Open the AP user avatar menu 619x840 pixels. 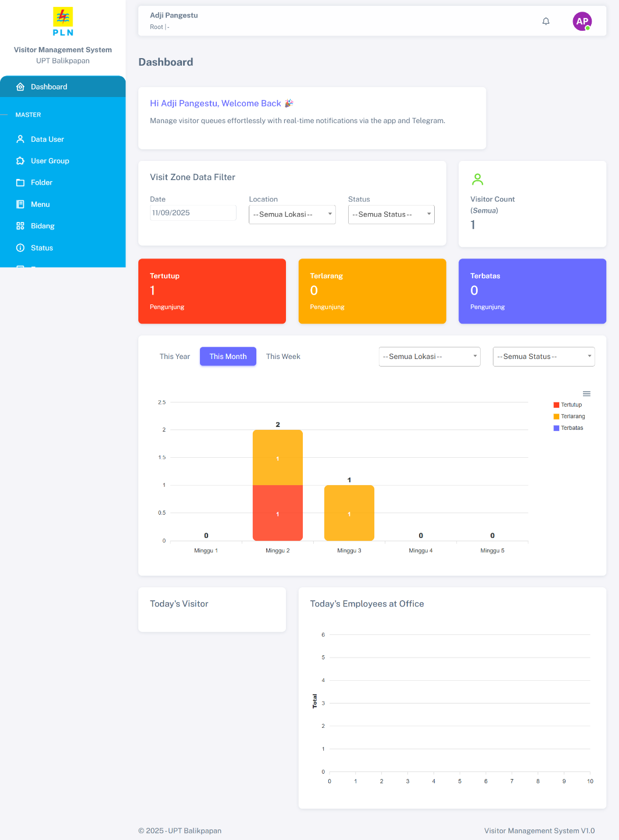(x=582, y=21)
